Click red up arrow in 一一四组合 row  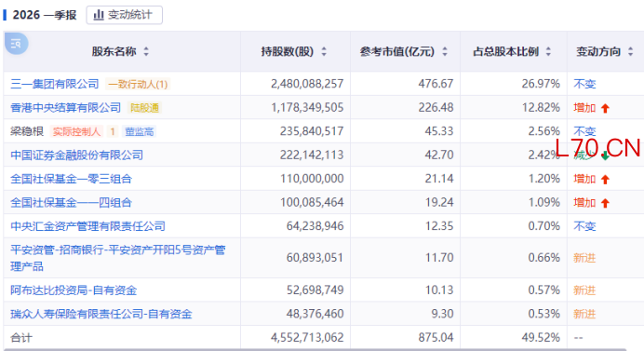[605, 204]
